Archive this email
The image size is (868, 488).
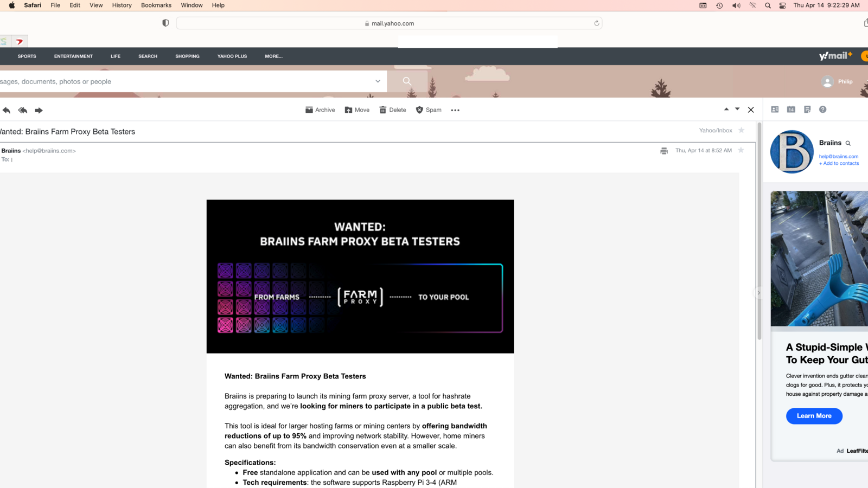320,110
